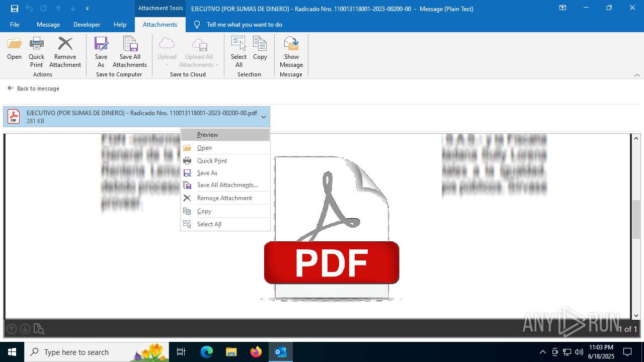Image resolution: width=644 pixels, height=362 pixels.
Task: Choose Preview from the context menu
Action: 225,135
